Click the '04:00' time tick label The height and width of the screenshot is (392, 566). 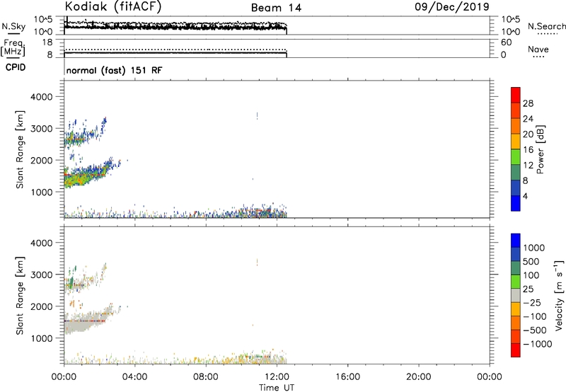[x=134, y=377]
